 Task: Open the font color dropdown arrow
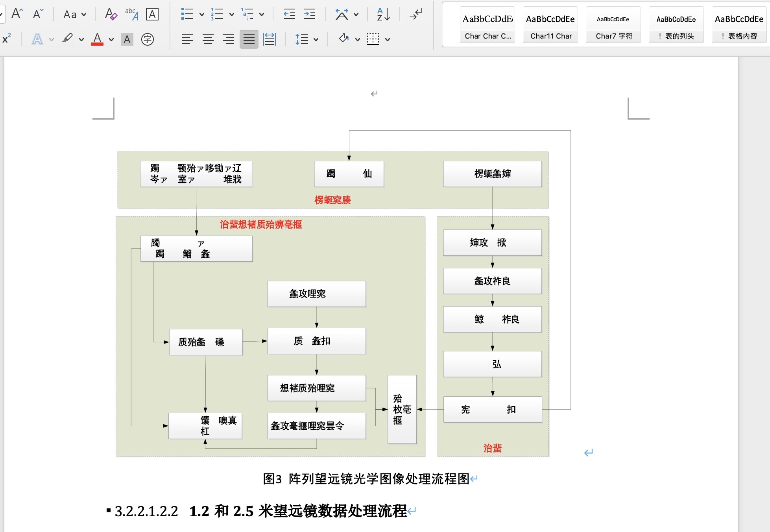coord(111,39)
